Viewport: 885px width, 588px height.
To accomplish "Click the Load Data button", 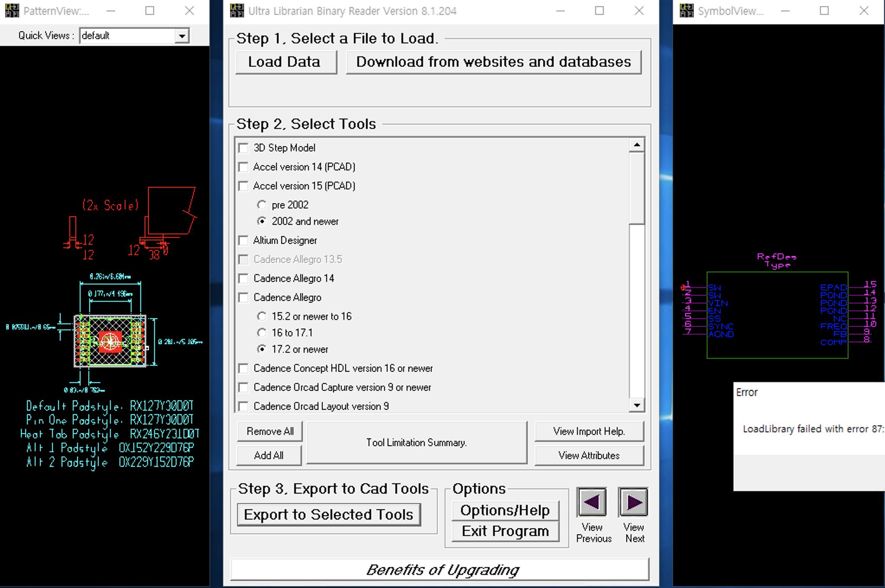I will click(x=286, y=62).
